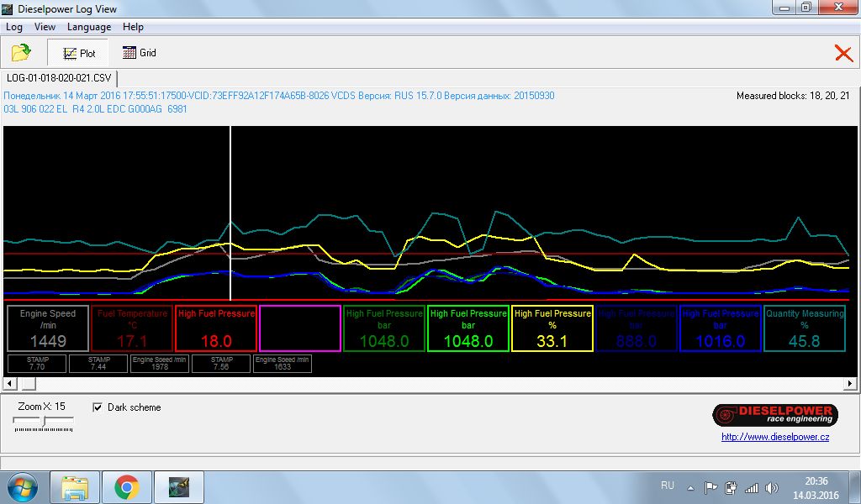Open Windows Explorer from the taskbar

[x=75, y=487]
